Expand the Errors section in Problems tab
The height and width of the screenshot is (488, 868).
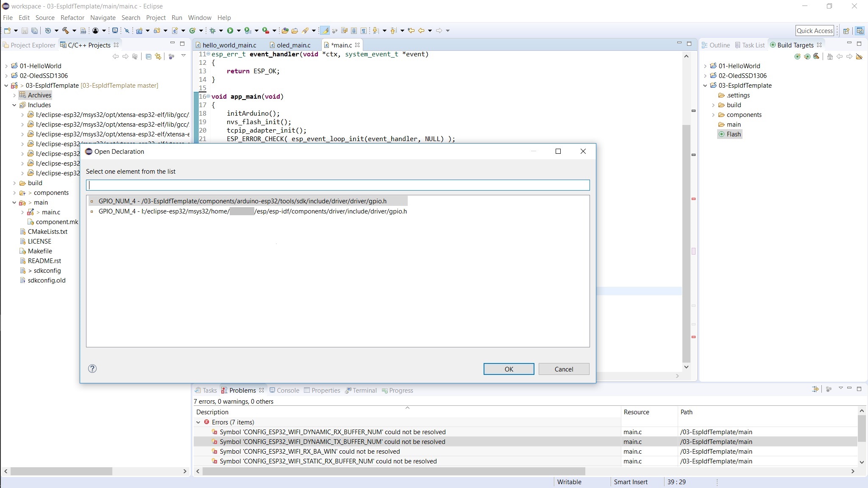pyautogui.click(x=198, y=422)
